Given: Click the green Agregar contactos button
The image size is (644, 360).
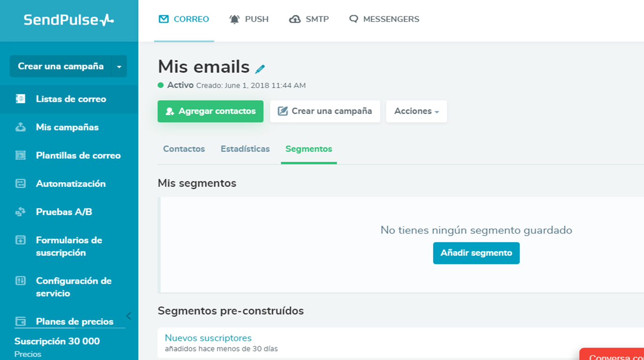Looking at the screenshot, I should coord(210,111).
